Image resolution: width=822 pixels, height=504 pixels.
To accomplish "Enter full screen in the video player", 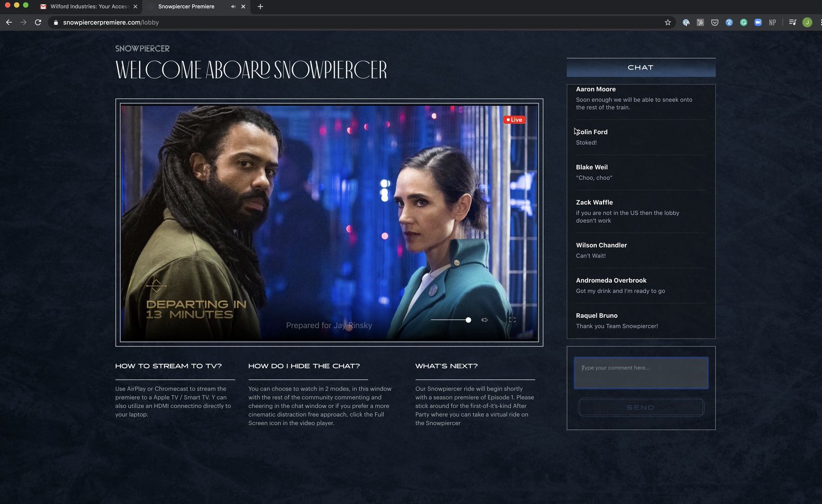I will [512, 320].
